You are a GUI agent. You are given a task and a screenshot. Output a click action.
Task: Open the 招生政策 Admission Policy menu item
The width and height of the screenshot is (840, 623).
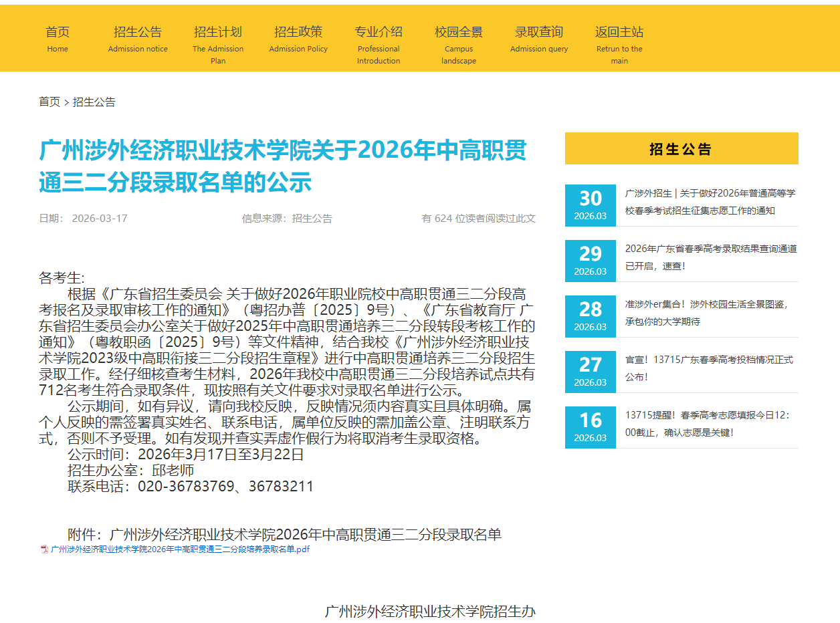pos(298,38)
